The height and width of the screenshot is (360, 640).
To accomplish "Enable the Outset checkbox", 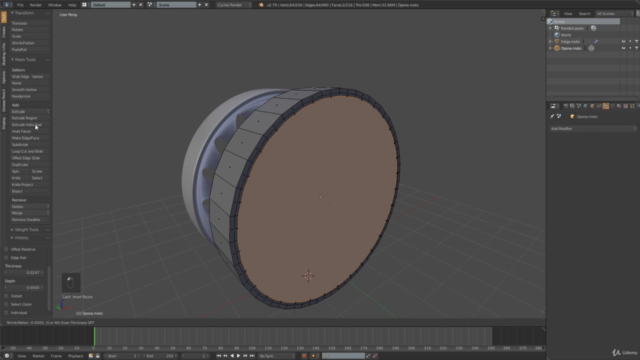I will click(x=6, y=296).
